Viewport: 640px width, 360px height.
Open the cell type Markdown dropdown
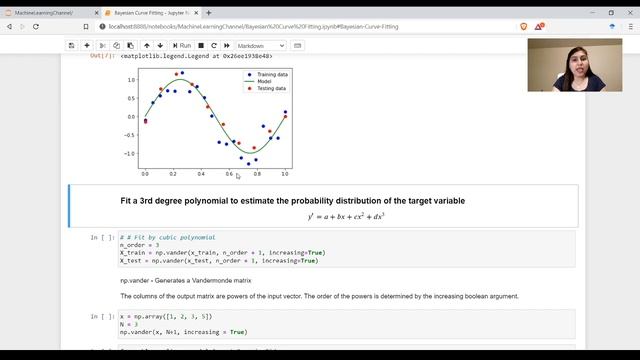pyautogui.click(x=261, y=46)
